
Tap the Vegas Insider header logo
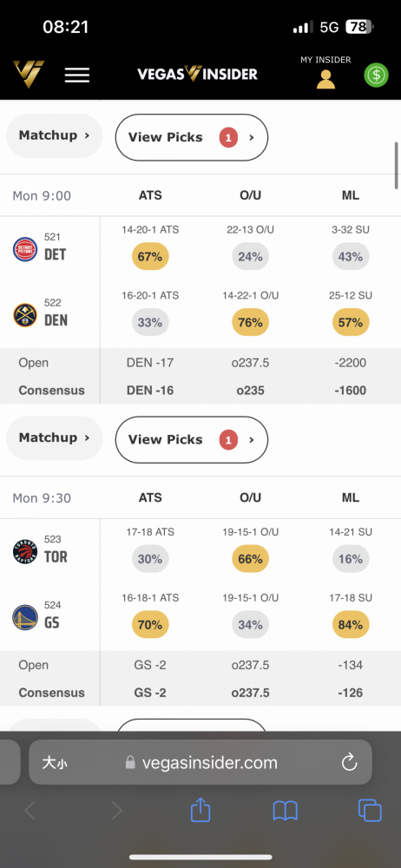197,74
